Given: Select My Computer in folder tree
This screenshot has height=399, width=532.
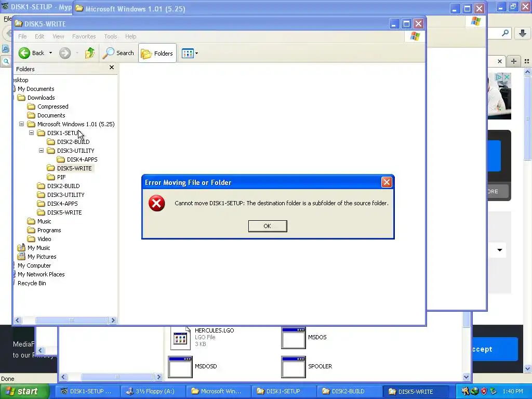Looking at the screenshot, I should click(x=34, y=265).
